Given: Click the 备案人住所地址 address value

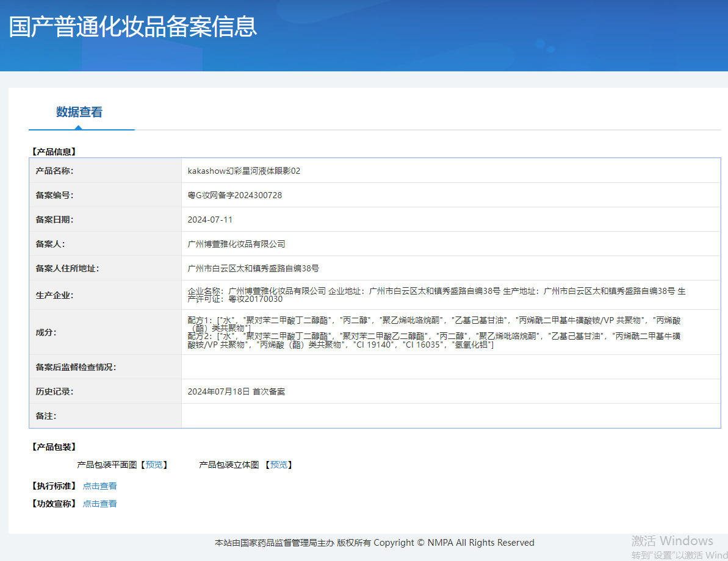Looking at the screenshot, I should tap(253, 268).
